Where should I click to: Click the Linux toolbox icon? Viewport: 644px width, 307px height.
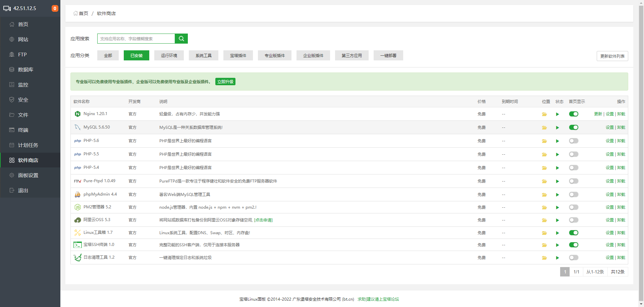point(77,233)
